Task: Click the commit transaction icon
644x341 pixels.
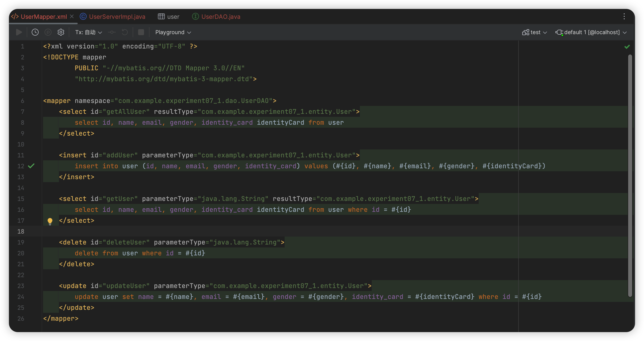Action: pyautogui.click(x=112, y=32)
